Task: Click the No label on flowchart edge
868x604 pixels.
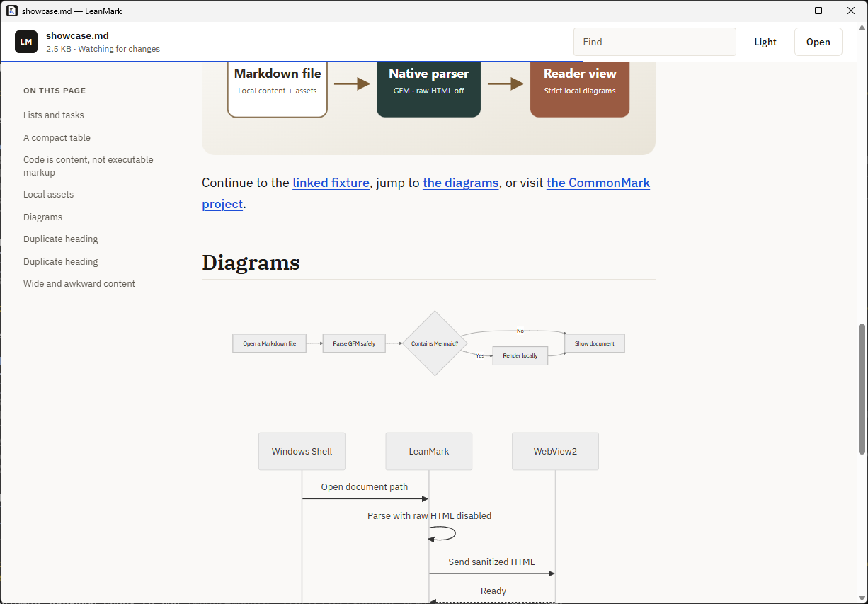Action: [520, 331]
